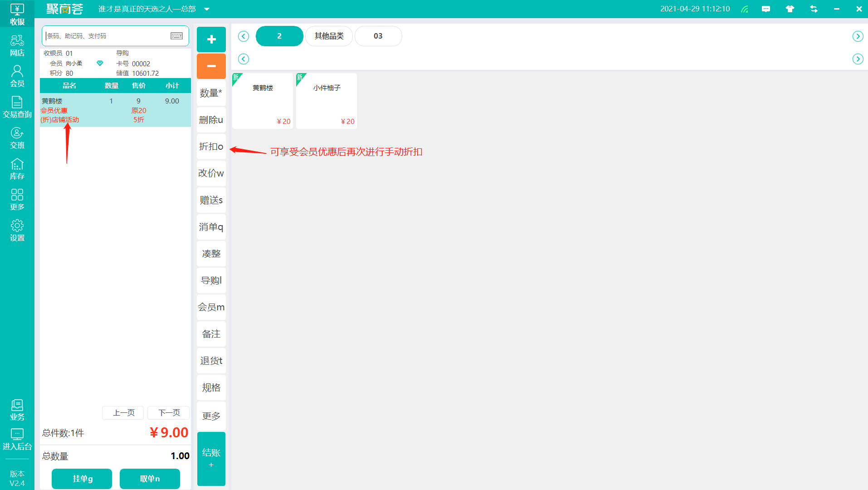Viewport: 868px width, 490px height.
Task: Click the 改价w change price button
Action: coord(211,173)
